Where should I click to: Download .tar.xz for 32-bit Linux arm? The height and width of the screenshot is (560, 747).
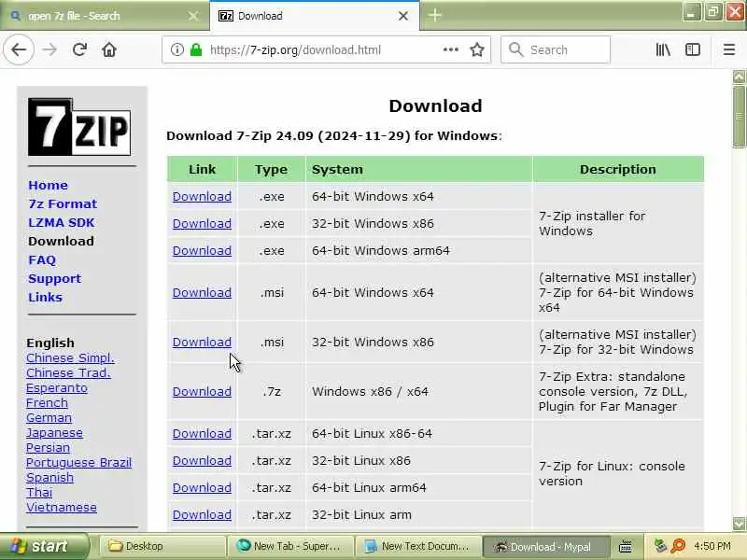pyautogui.click(x=202, y=515)
